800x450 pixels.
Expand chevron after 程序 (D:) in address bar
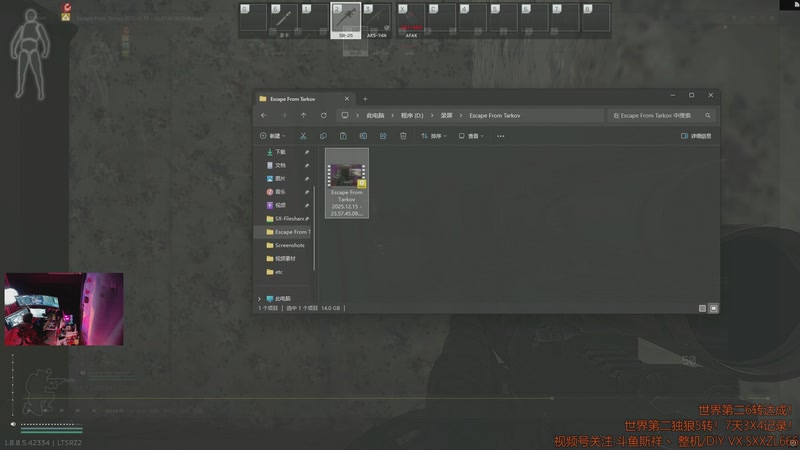(432, 115)
